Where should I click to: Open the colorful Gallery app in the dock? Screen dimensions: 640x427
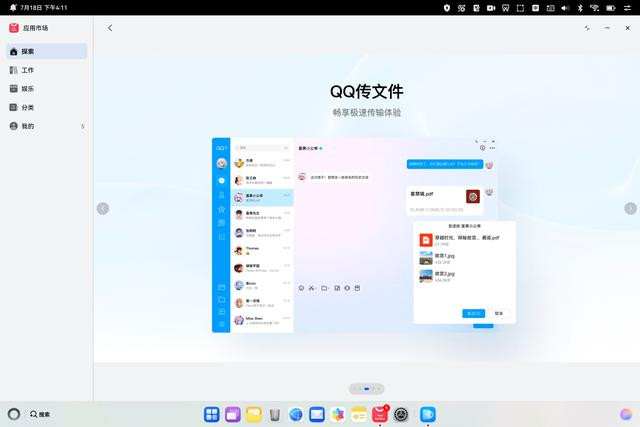pyautogui.click(x=338, y=414)
